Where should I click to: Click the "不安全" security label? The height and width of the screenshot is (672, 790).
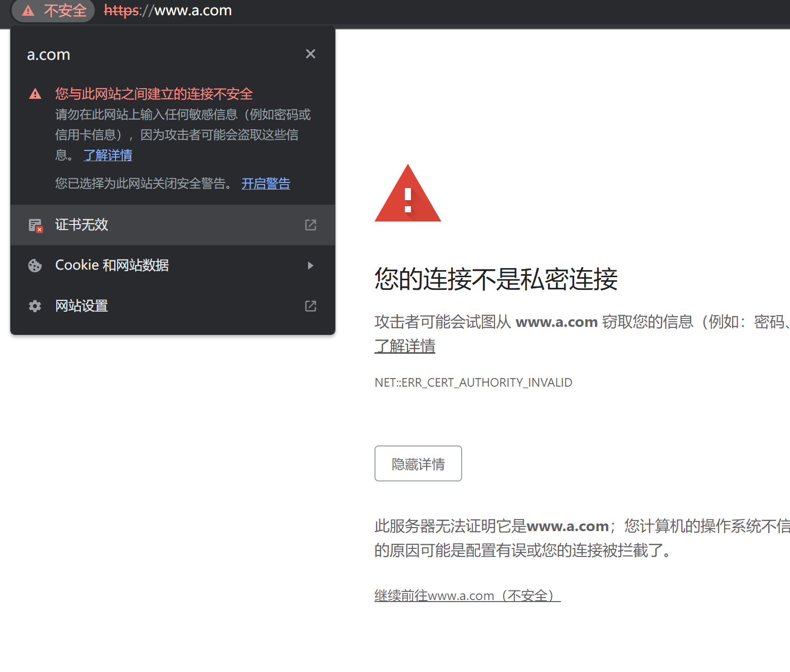65,11
